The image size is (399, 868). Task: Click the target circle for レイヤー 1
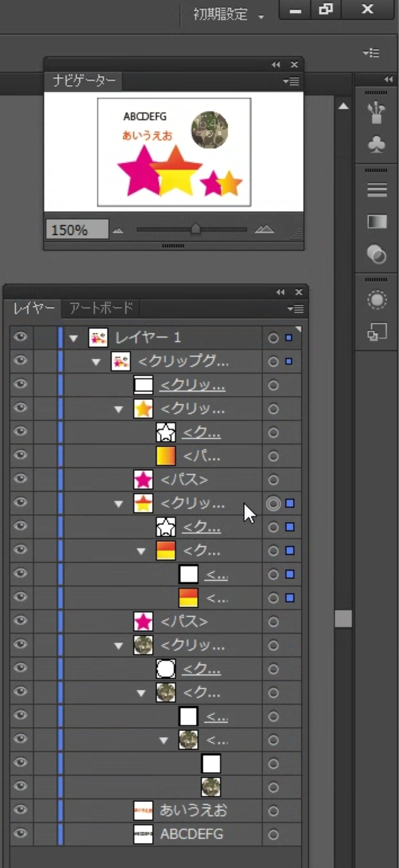coord(273,338)
